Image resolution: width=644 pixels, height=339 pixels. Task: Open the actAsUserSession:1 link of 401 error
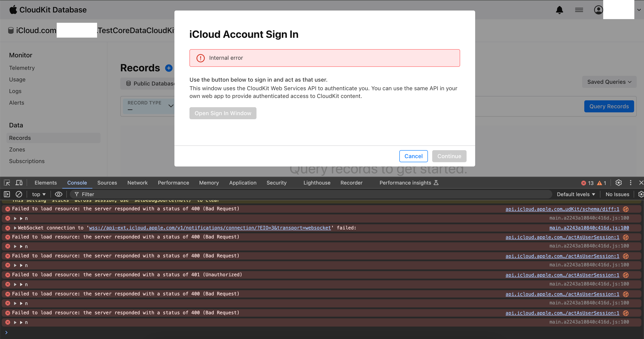pyautogui.click(x=562, y=275)
